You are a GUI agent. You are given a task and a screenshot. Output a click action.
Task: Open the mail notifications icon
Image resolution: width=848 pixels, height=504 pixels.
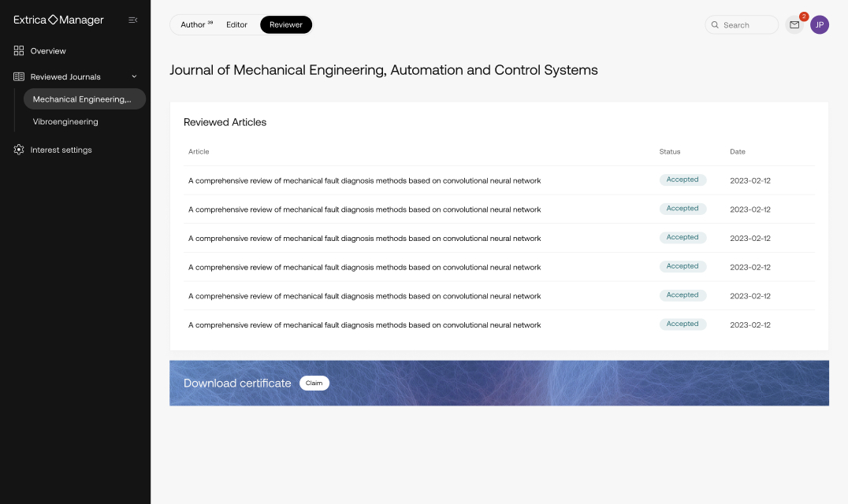[794, 25]
